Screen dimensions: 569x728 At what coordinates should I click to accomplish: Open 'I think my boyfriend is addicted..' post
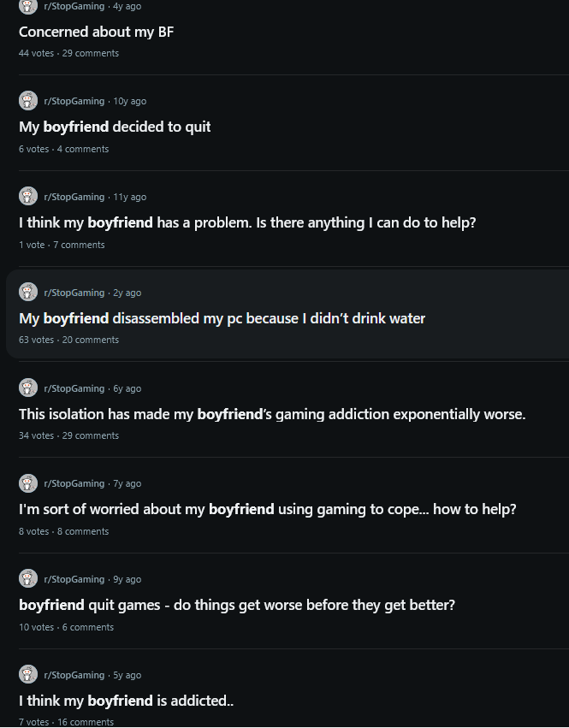tap(126, 701)
